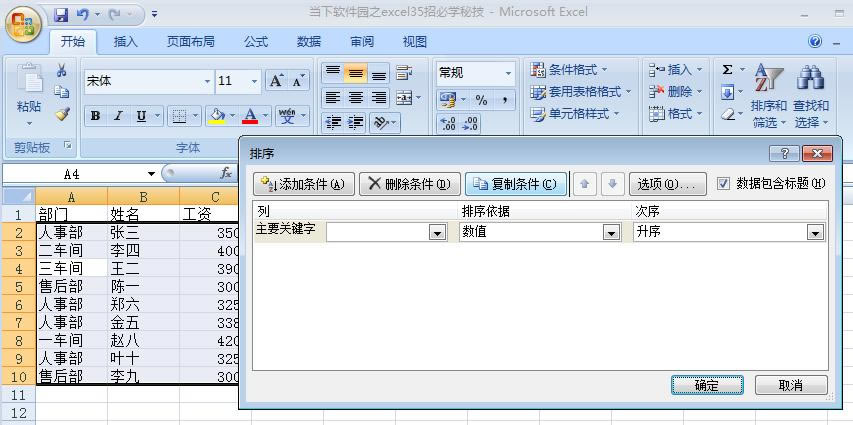This screenshot has width=853, height=425.
Task: Apply percent style
Action: (481, 100)
